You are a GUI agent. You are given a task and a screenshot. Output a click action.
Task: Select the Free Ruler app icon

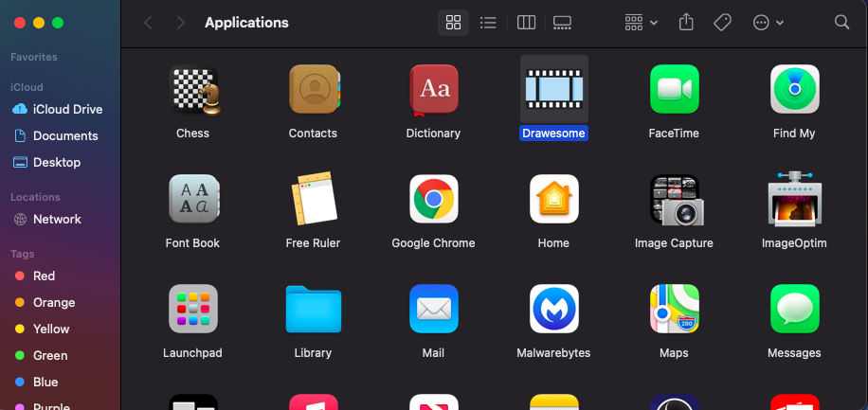[314, 199]
